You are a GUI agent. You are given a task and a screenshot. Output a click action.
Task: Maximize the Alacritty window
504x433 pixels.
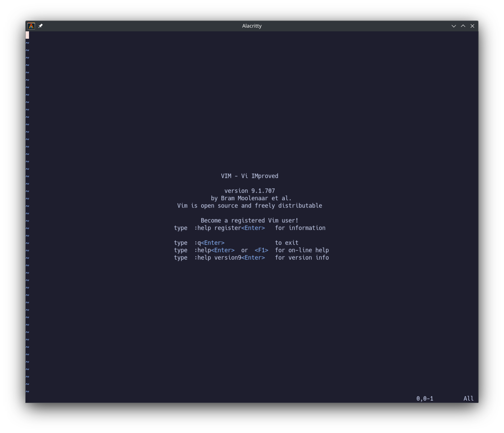click(463, 26)
